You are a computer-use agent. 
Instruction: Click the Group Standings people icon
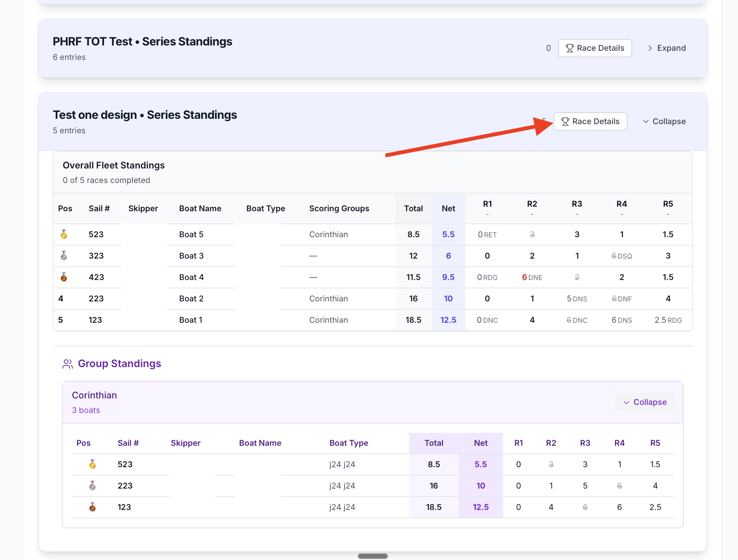click(68, 364)
